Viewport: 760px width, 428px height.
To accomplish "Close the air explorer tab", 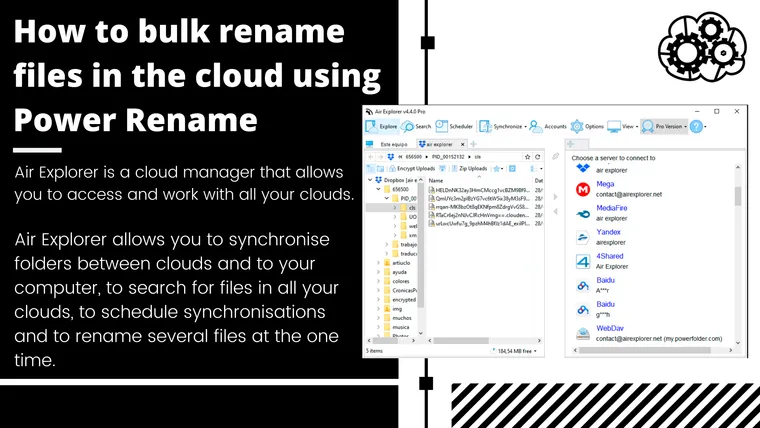I will tap(462, 144).
